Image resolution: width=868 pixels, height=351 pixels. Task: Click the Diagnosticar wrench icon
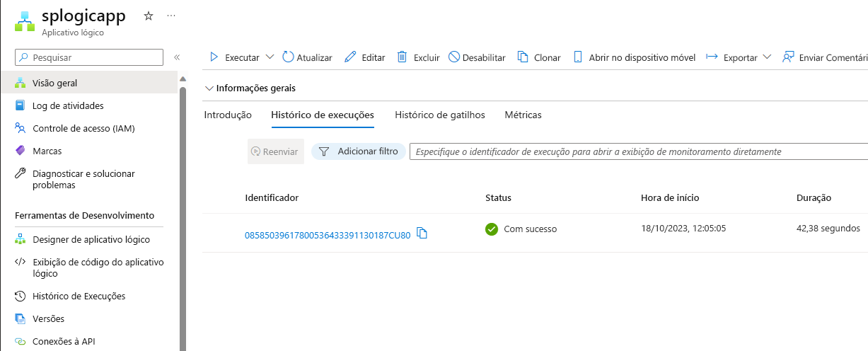(x=20, y=173)
